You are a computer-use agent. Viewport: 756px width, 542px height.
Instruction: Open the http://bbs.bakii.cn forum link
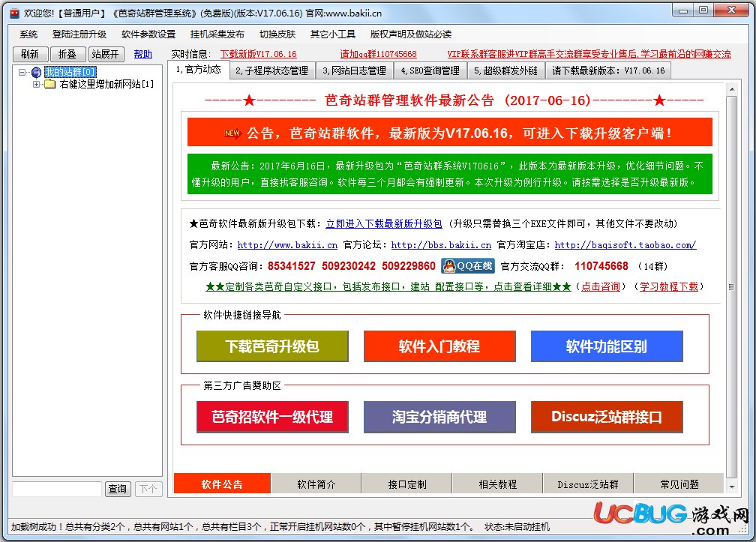click(x=441, y=244)
